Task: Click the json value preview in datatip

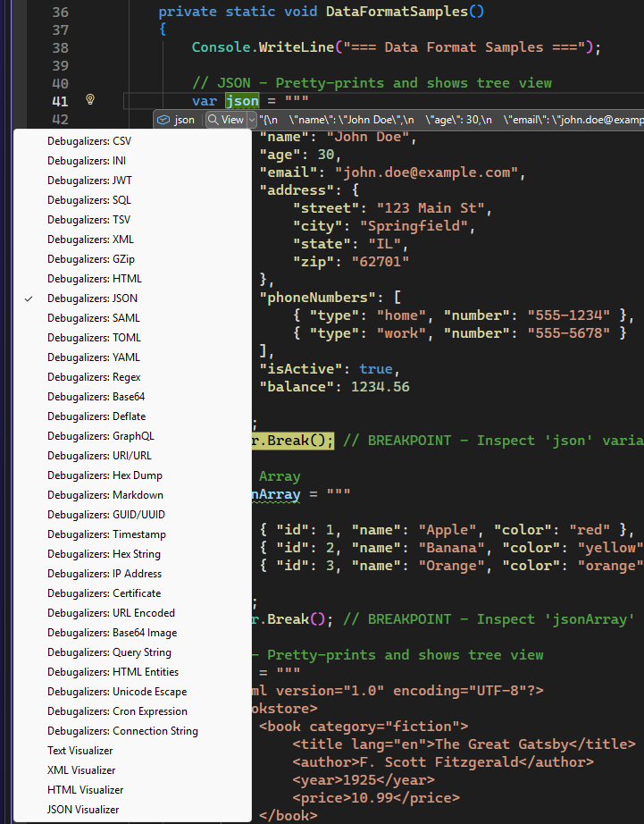Action: click(x=451, y=120)
